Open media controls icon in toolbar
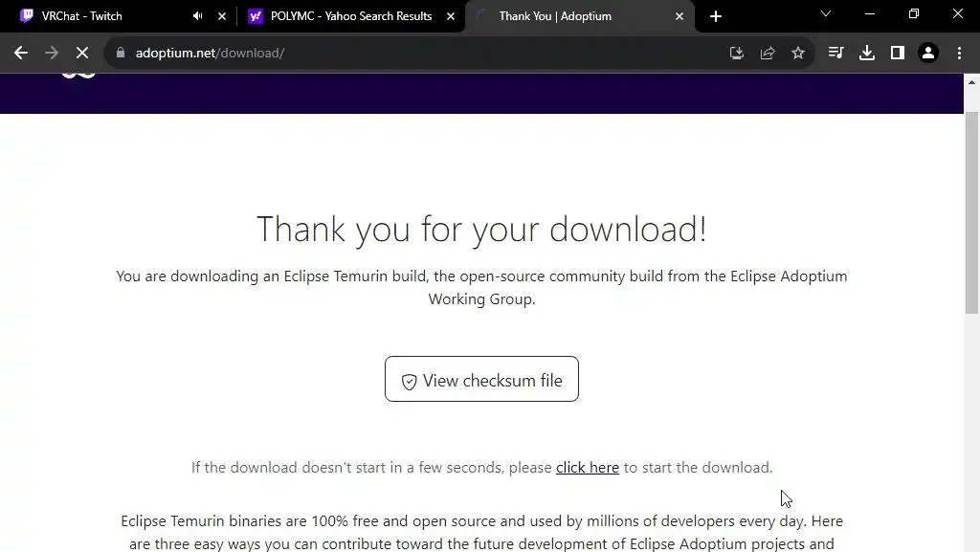980x552 pixels. [835, 53]
